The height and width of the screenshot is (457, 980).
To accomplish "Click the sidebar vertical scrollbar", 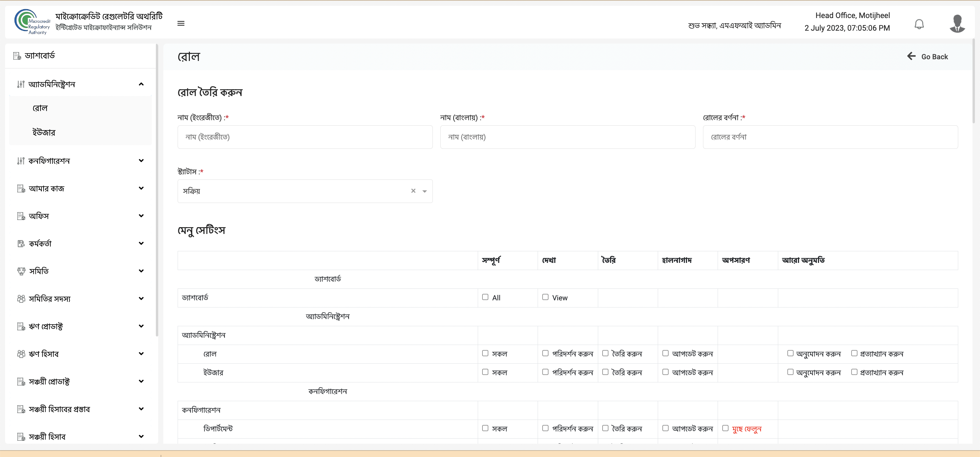I will (x=157, y=190).
